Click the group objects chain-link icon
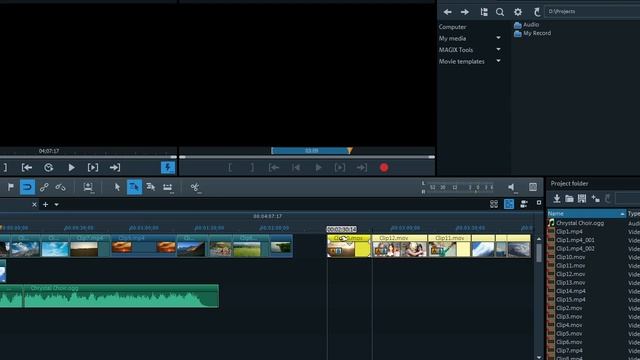Screen dimensions: 640x360 coord(44,187)
